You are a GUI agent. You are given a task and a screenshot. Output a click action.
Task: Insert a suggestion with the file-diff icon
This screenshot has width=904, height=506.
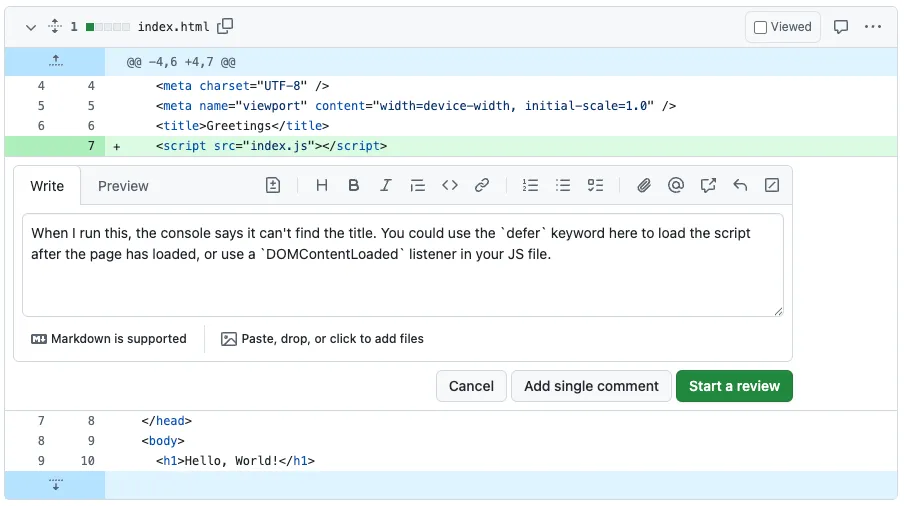pyautogui.click(x=273, y=186)
